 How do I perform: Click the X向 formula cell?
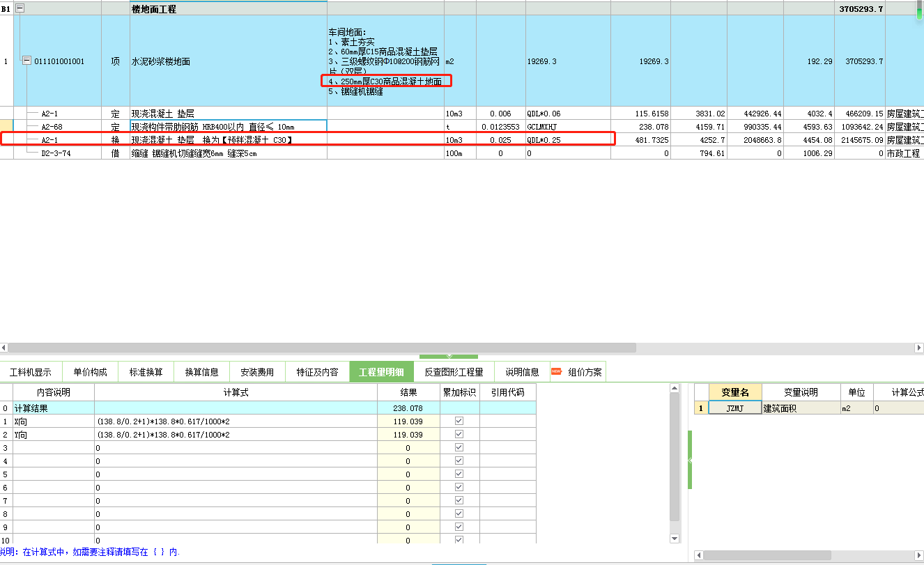click(x=236, y=421)
